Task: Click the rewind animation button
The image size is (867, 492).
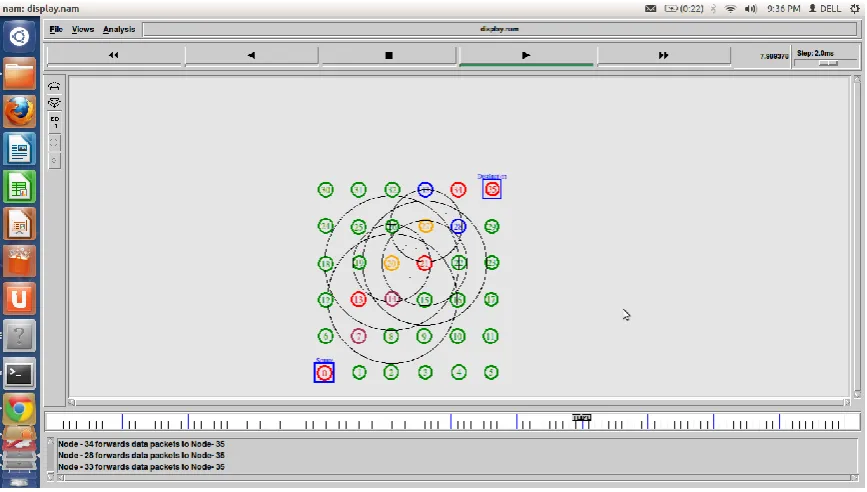Action: (x=114, y=55)
